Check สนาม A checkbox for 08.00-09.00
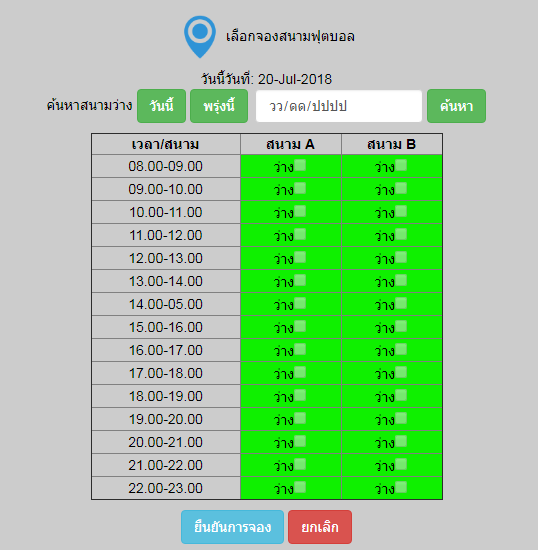This screenshot has height=550, width=538. pos(300,165)
